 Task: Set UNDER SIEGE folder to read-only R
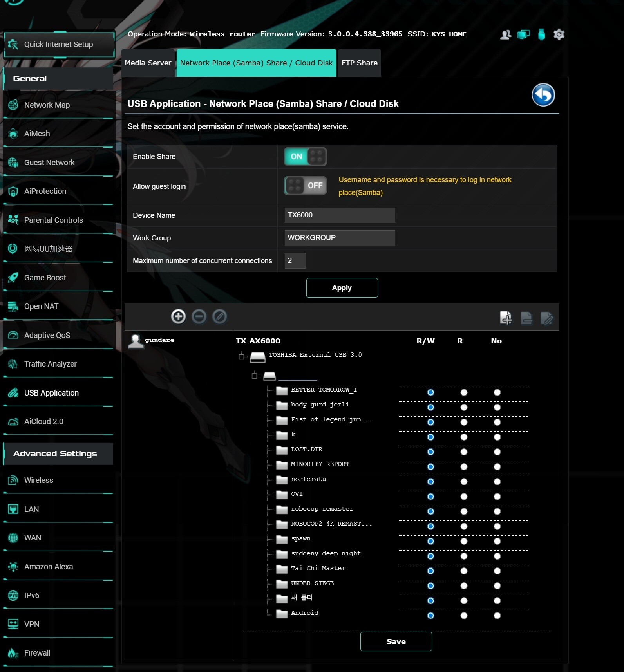pos(464,586)
